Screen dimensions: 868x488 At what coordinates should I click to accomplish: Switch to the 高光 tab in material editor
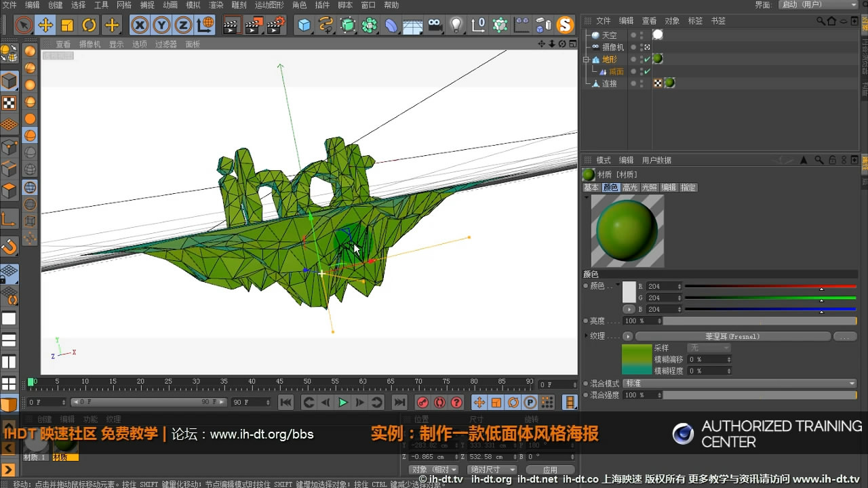[629, 187]
